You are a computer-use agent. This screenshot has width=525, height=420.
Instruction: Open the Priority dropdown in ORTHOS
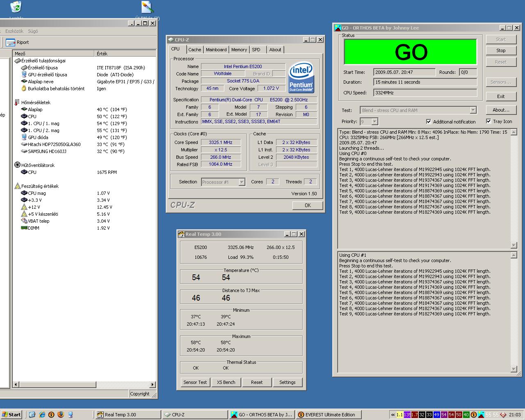coord(374,122)
